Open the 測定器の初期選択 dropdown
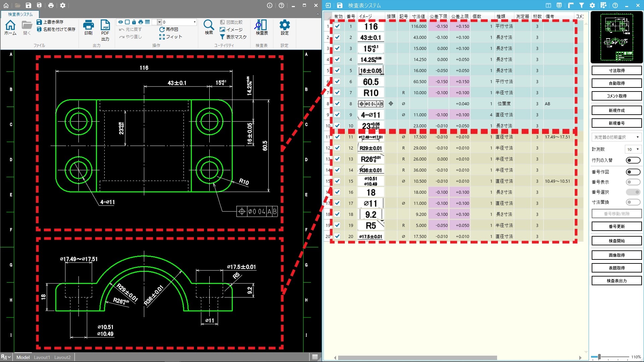 [x=616, y=137]
